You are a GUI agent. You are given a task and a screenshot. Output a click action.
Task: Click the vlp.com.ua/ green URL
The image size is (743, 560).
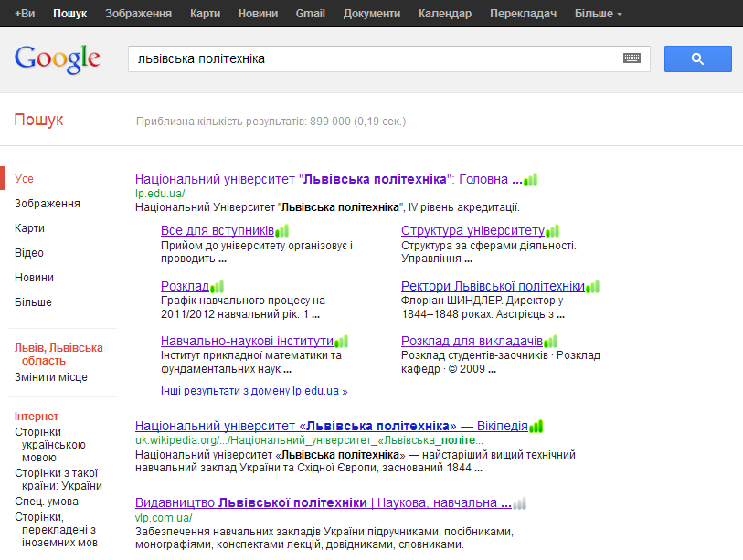[x=164, y=518]
